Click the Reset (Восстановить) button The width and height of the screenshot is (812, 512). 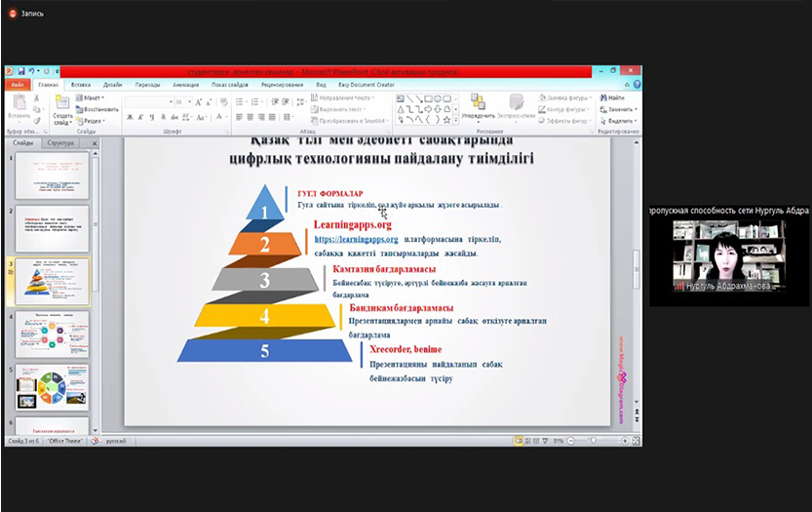[x=97, y=109]
